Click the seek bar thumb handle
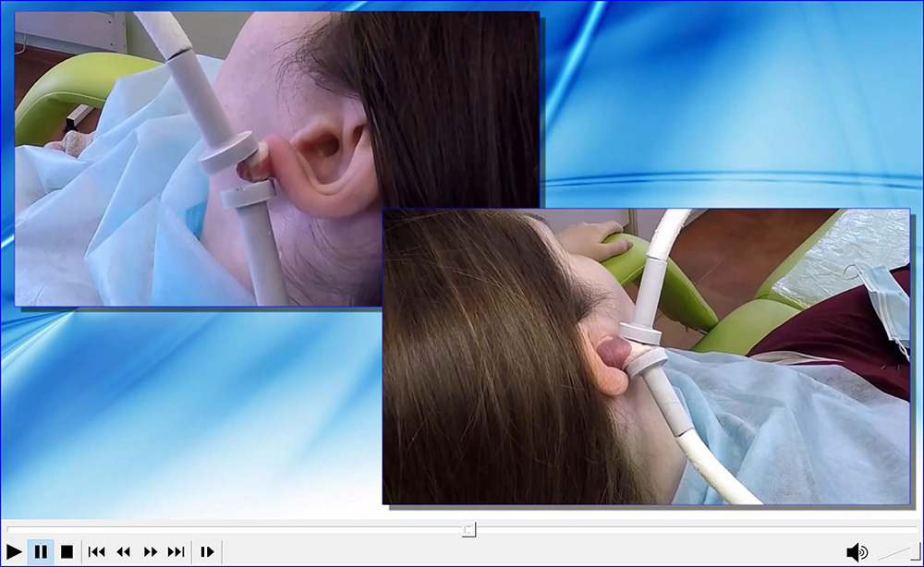This screenshot has height=567, width=924. [468, 529]
